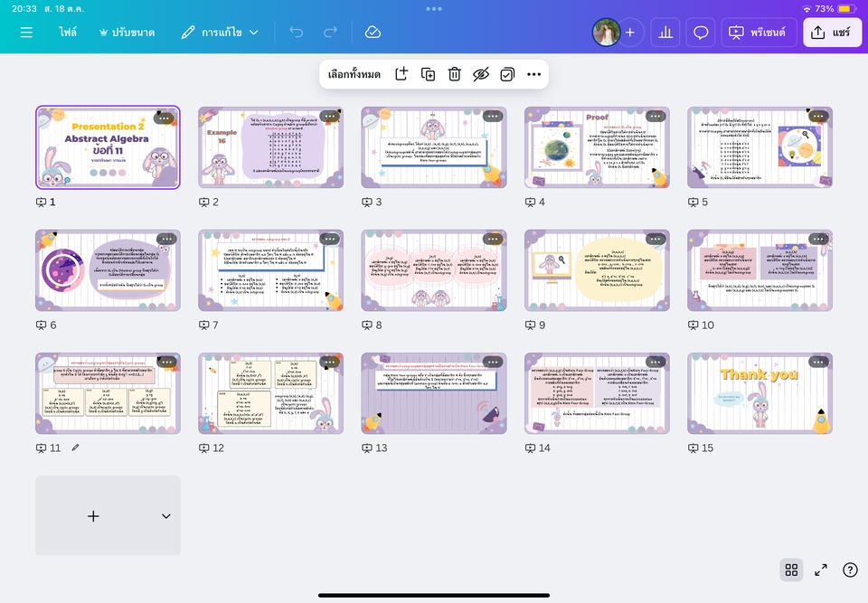Delete the selected page with the trash icon
Screen dimensions: 868x603
[x=455, y=74]
